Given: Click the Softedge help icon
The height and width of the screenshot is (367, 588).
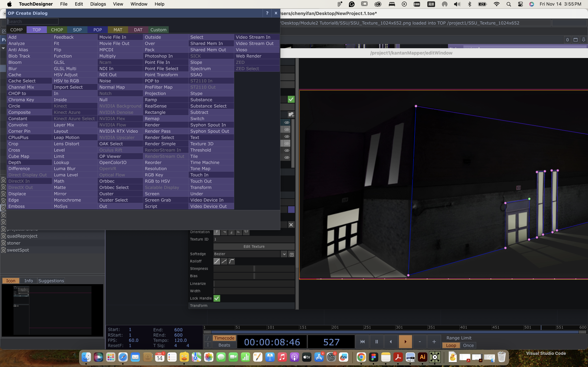Looking at the screenshot, I should click(x=292, y=254).
